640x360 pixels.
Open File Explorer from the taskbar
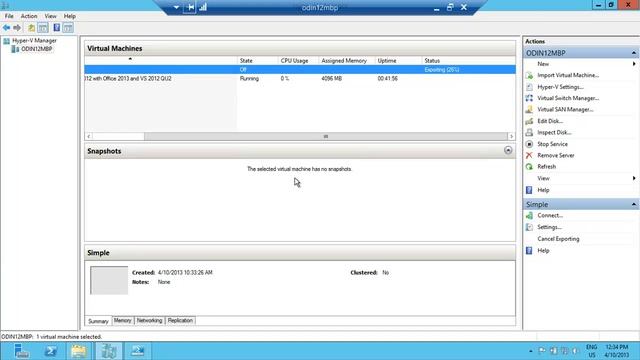click(x=79, y=351)
